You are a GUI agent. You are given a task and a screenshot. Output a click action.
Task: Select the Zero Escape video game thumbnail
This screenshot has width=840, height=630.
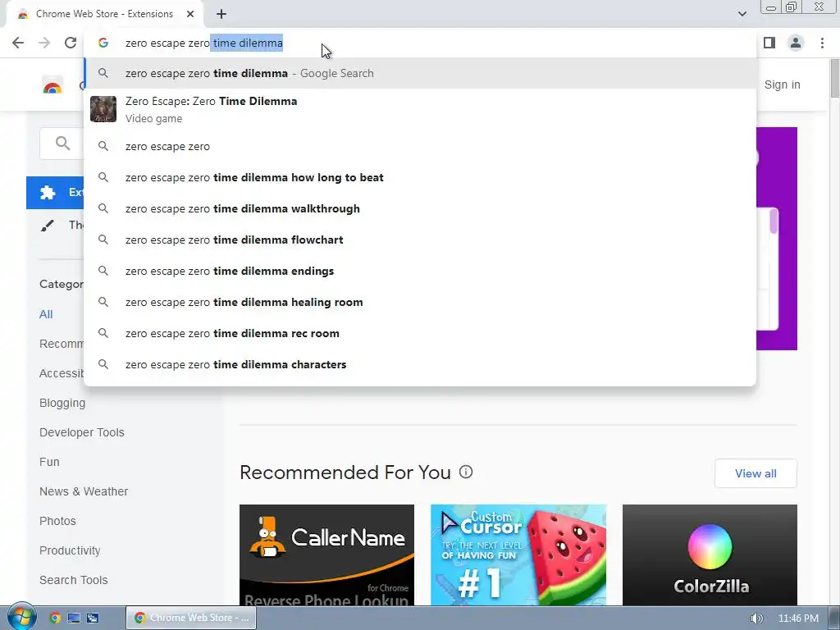[103, 109]
